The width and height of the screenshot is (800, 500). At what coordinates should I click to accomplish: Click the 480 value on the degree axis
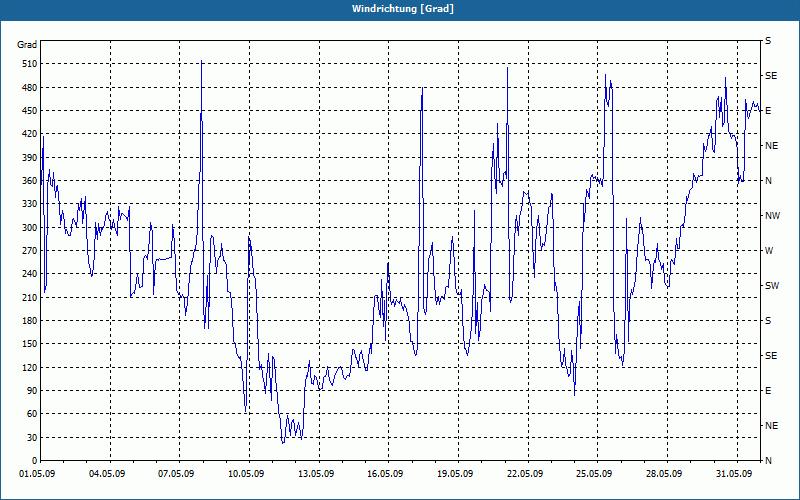coord(29,88)
